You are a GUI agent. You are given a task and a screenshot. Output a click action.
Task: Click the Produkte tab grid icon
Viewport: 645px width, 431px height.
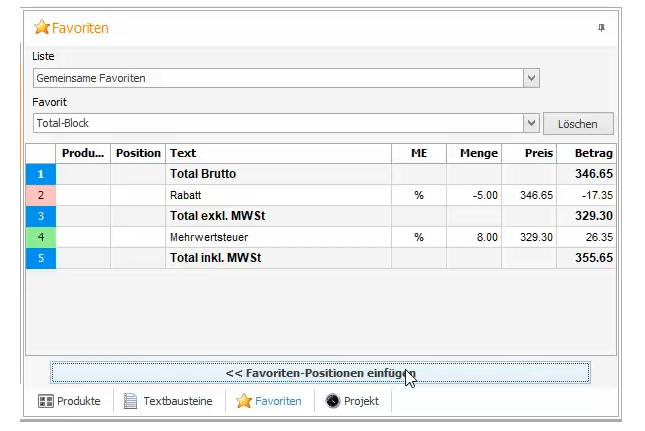[46, 401]
